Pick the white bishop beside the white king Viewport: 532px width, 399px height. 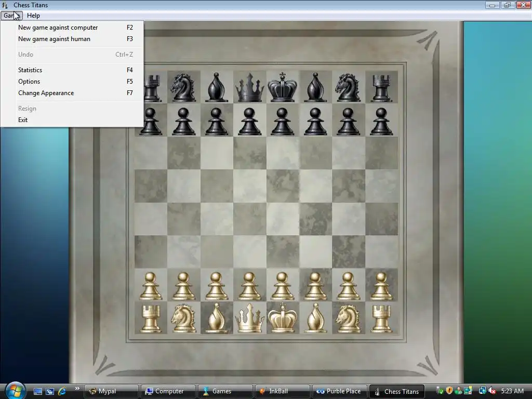pyautogui.click(x=315, y=318)
